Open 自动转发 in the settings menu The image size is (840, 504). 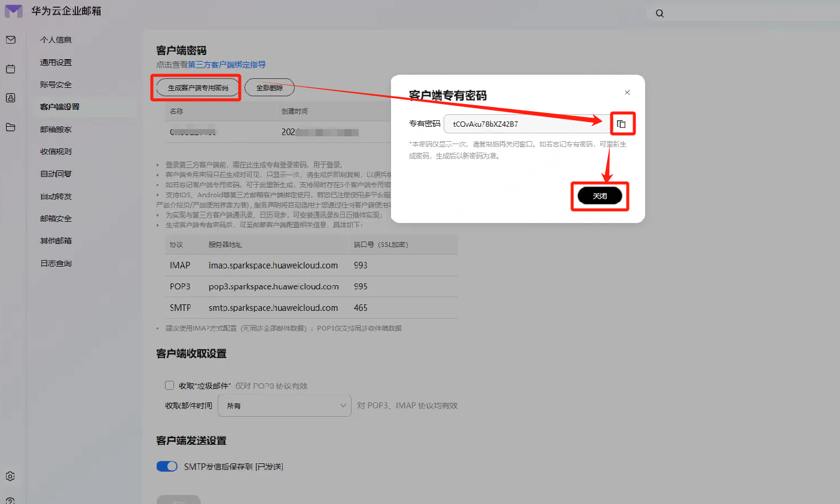click(x=56, y=196)
